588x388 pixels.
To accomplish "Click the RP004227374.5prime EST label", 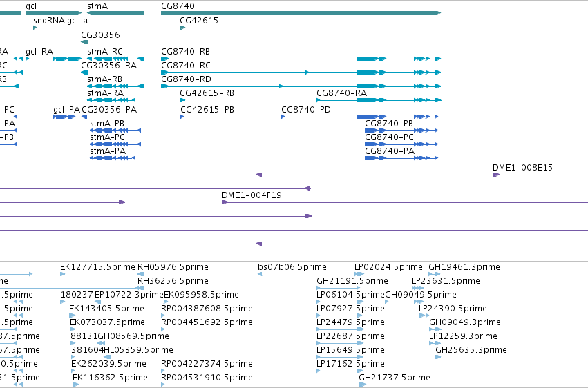I will point(207,364).
